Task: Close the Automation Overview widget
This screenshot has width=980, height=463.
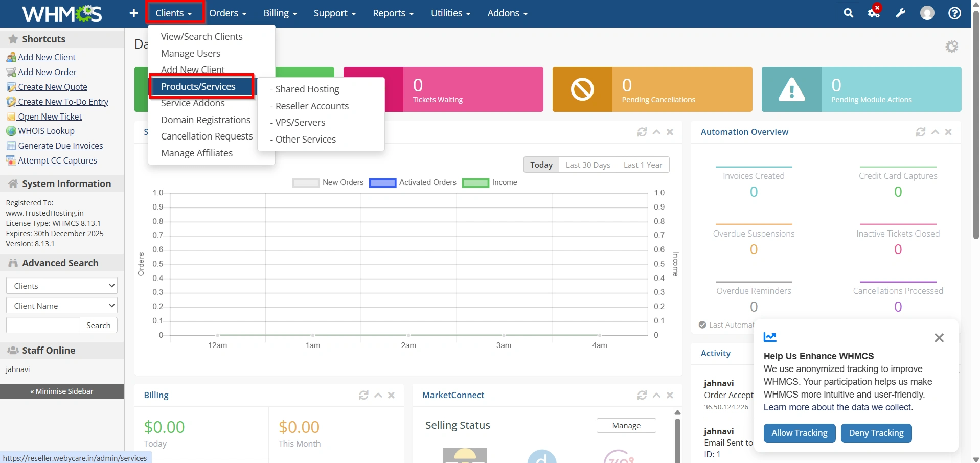Action: (x=948, y=132)
